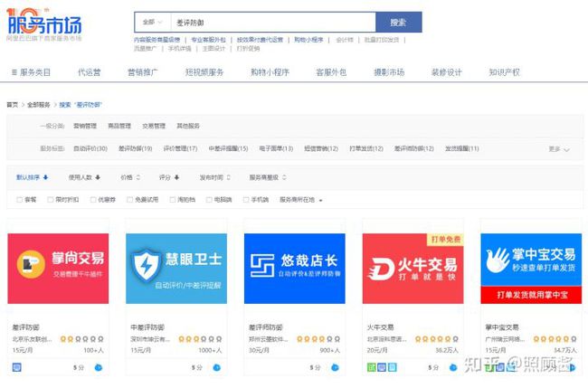Image resolution: width=588 pixels, height=388 pixels.
Task: Tick the 淘拍档 checkbox
Action: pyautogui.click(x=173, y=200)
